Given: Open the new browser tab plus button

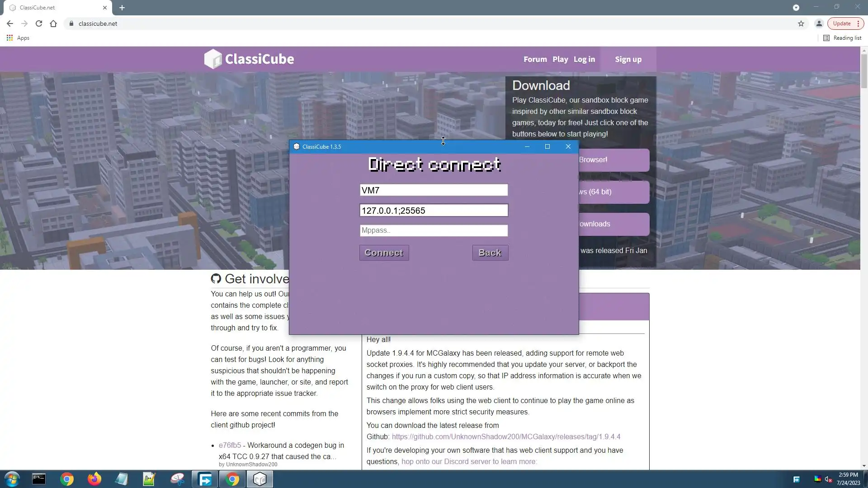Looking at the screenshot, I should (122, 8).
